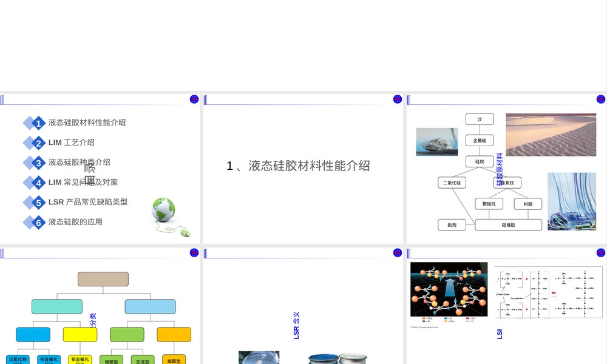This screenshot has height=364, width=607.
Task: Click the tan top box in classification chart
Action: 103,279
